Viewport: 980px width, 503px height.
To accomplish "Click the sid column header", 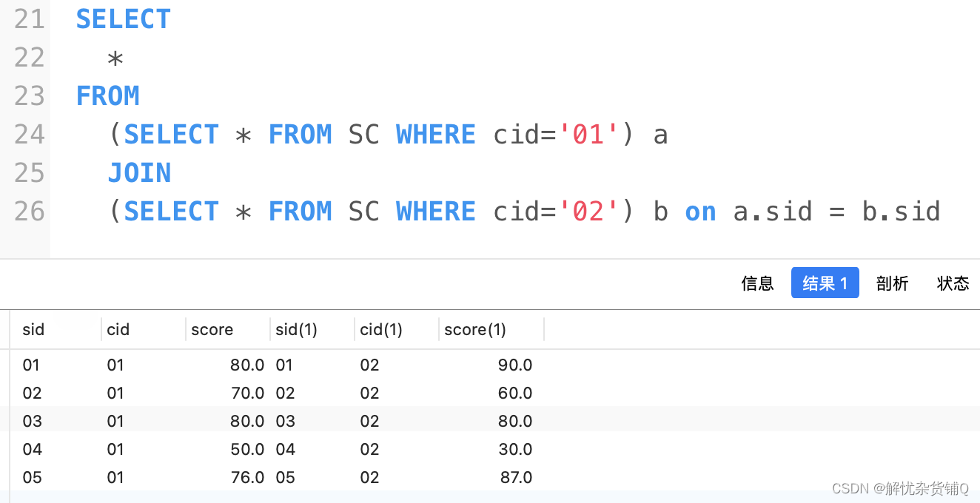I will coord(34,330).
